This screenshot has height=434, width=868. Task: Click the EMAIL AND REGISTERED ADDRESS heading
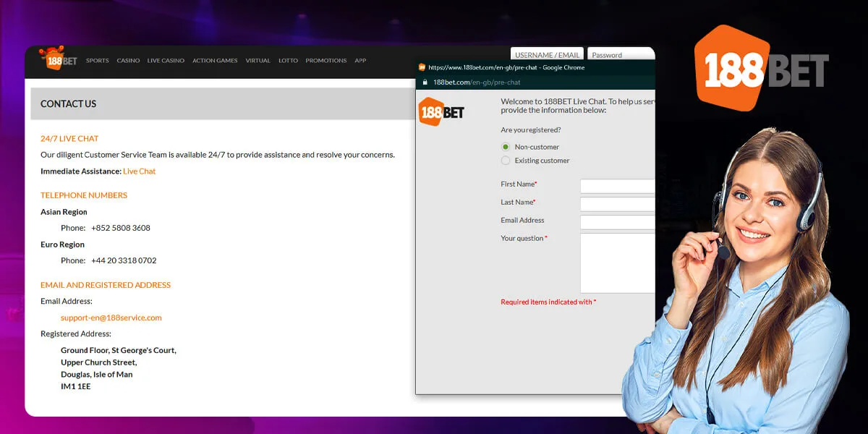106,285
